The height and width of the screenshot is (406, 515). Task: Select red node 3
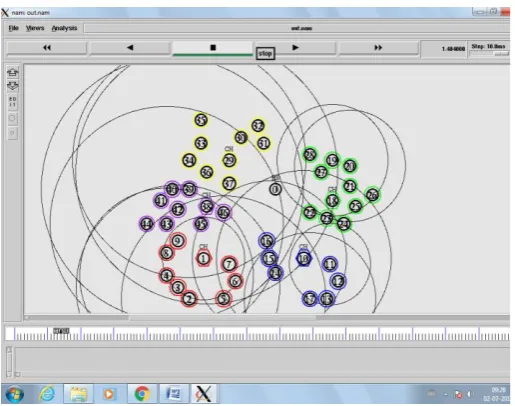pos(178,287)
